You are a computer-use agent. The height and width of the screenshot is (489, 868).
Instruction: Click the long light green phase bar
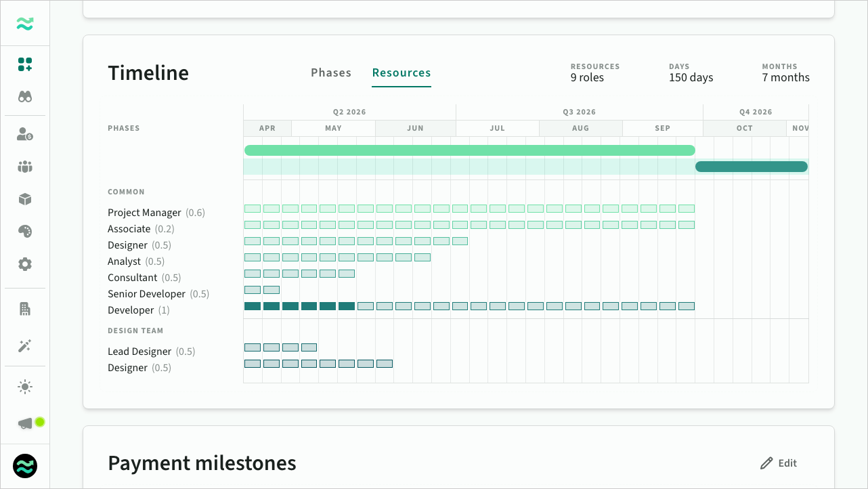pos(469,150)
